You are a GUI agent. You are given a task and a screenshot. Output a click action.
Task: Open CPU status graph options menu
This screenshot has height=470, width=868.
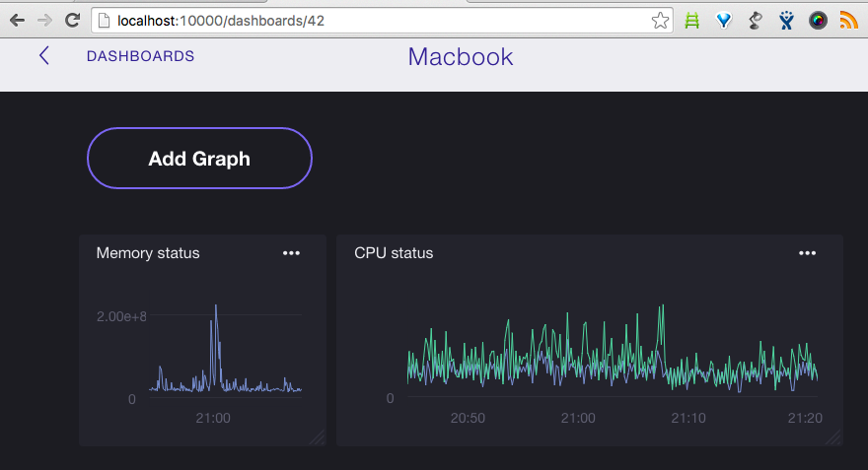pos(807,252)
